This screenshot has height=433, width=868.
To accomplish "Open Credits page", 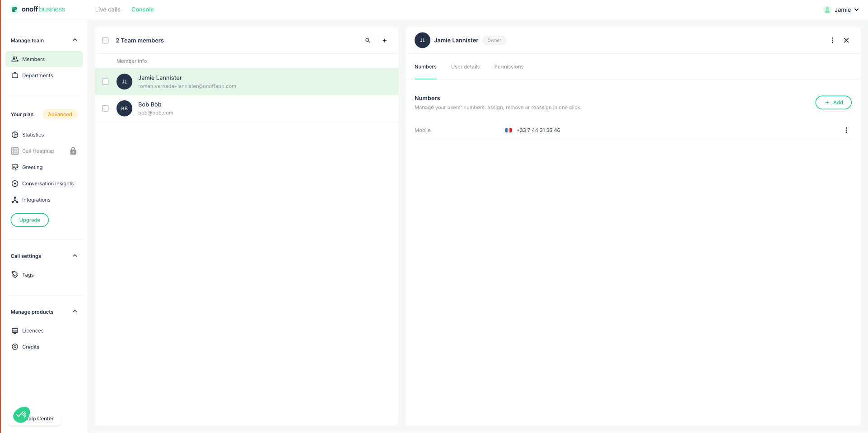I will 44,347.
